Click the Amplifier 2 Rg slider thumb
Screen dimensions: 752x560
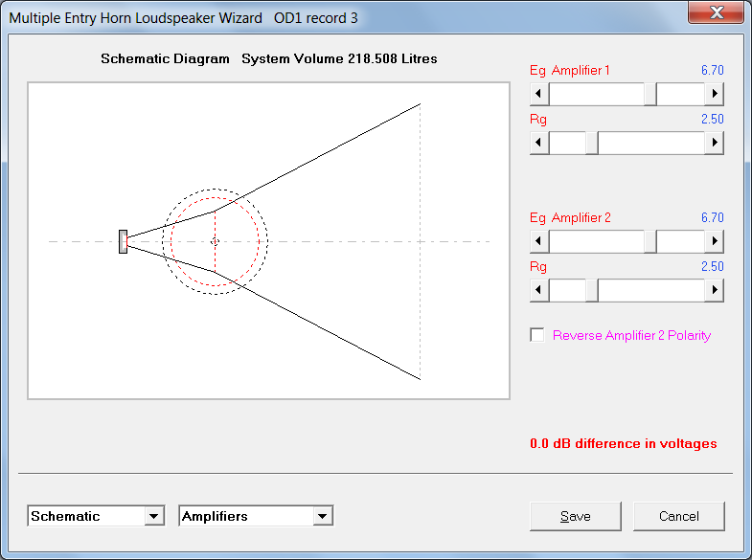point(592,290)
